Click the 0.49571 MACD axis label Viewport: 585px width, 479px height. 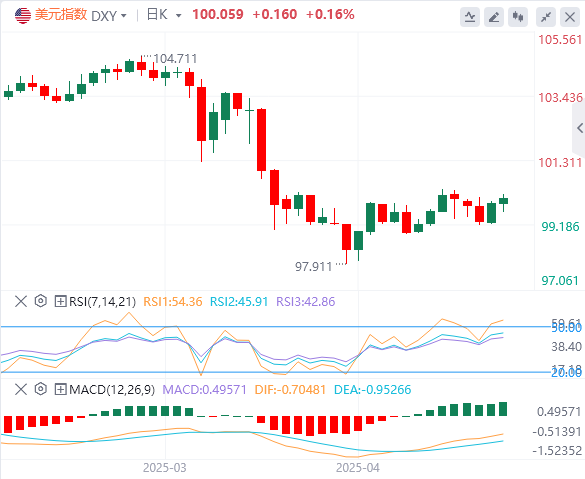pyautogui.click(x=559, y=412)
